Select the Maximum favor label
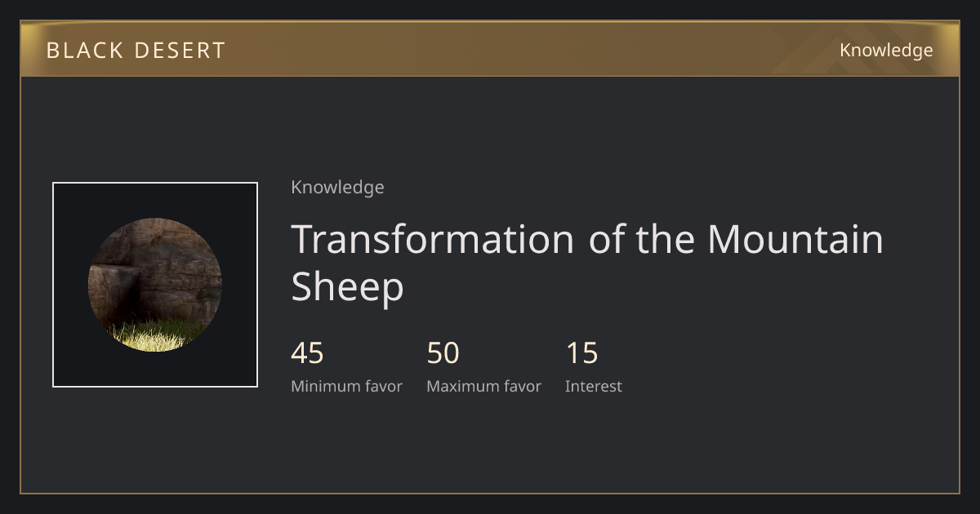This screenshot has height=514, width=980. coord(483,387)
